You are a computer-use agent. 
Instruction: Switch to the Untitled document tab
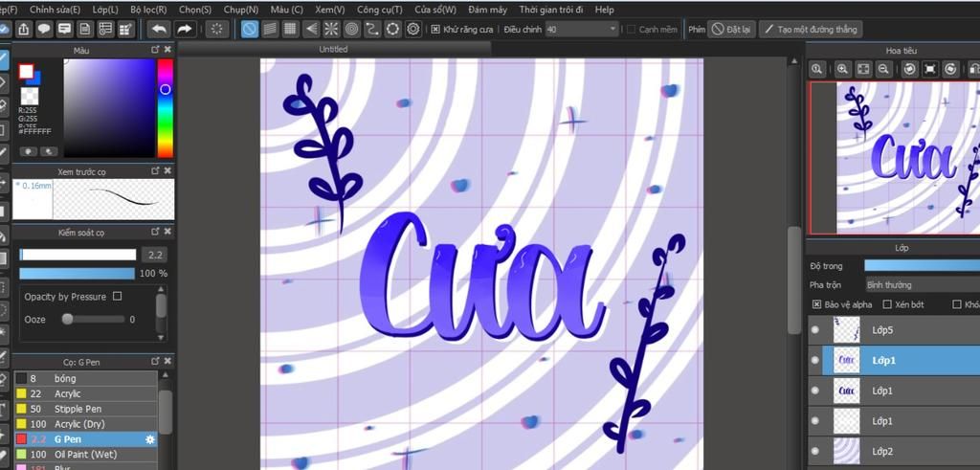(x=333, y=49)
